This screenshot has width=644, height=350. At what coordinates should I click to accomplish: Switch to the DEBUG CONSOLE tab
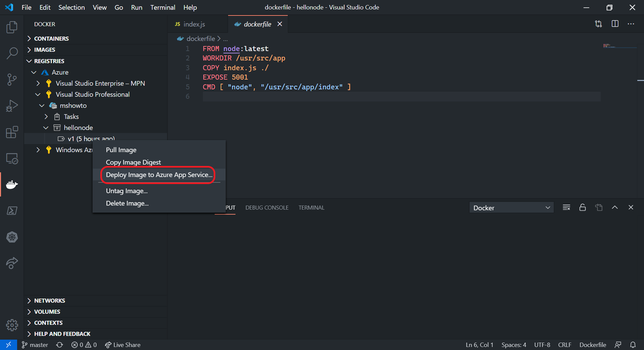pos(267,207)
